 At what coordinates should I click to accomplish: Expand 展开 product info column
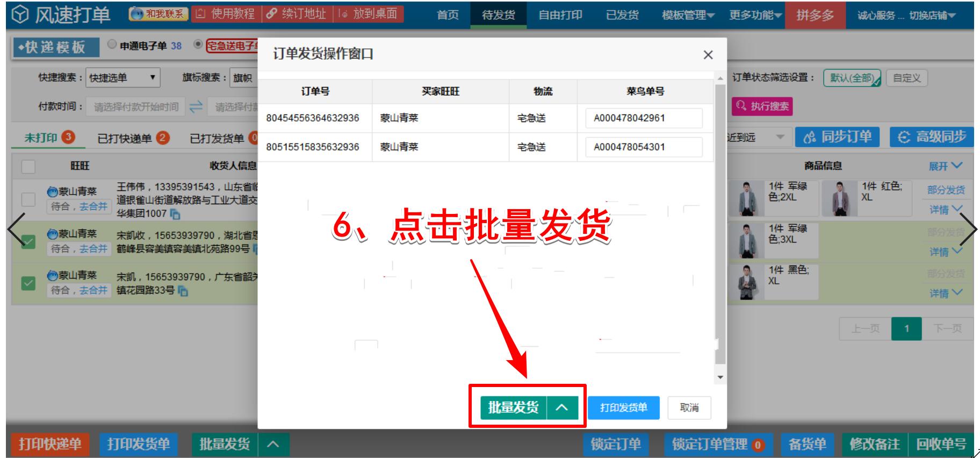[946, 166]
